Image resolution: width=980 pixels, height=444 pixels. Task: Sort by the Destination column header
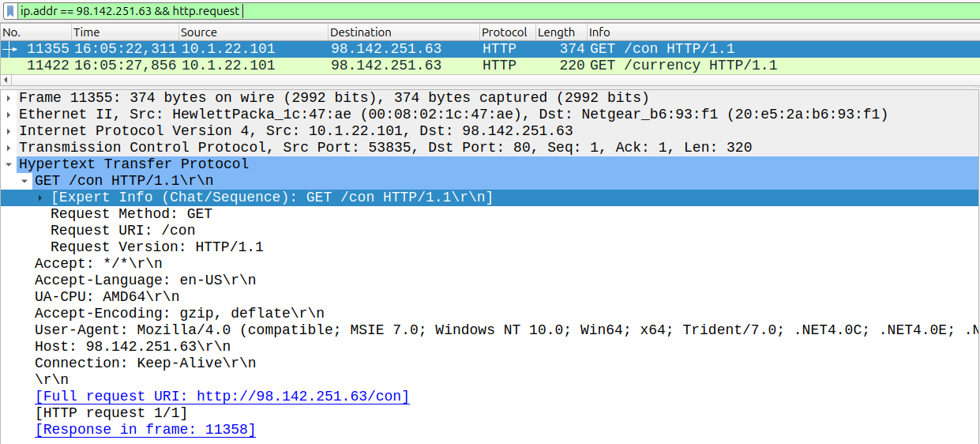point(404,32)
